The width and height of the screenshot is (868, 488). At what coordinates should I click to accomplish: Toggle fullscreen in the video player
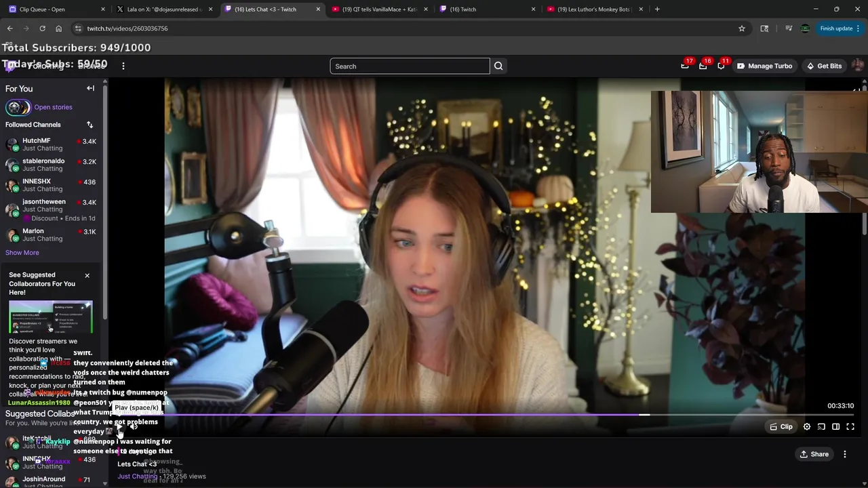tap(850, 426)
